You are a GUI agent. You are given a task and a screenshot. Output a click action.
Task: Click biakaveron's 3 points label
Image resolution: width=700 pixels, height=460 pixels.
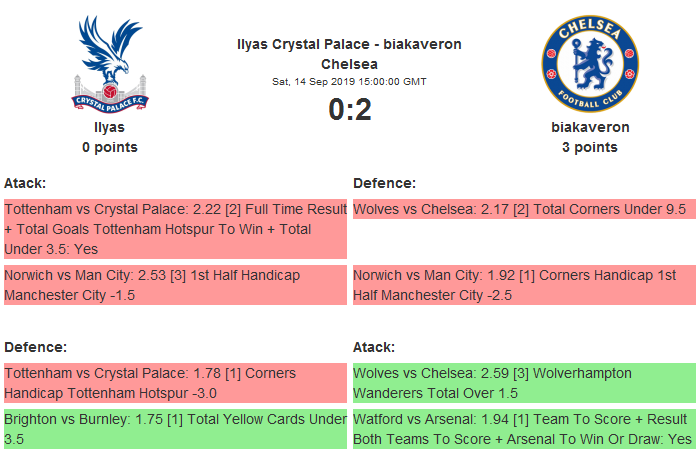590,147
